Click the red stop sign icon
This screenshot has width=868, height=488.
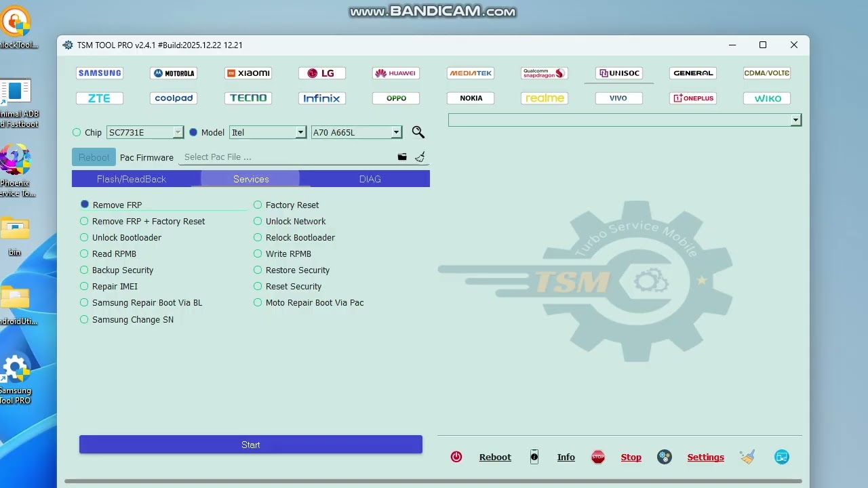coord(598,457)
